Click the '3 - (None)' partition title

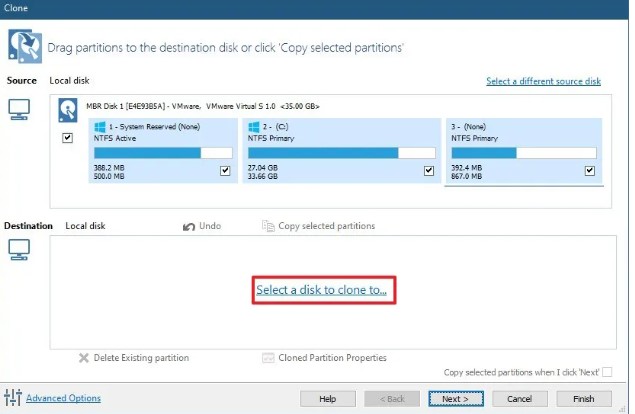(469, 126)
